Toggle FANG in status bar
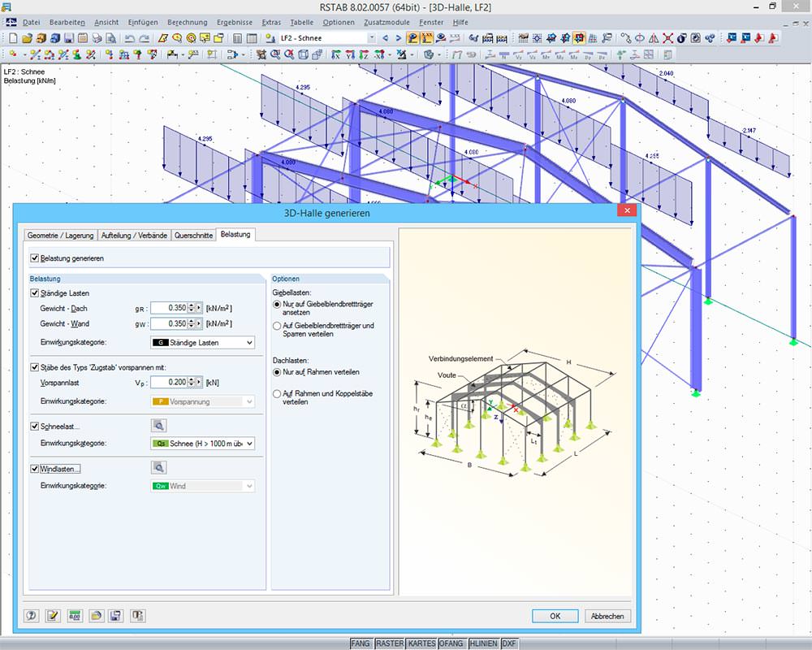Viewport: 812px width, 650px height. 361,643
